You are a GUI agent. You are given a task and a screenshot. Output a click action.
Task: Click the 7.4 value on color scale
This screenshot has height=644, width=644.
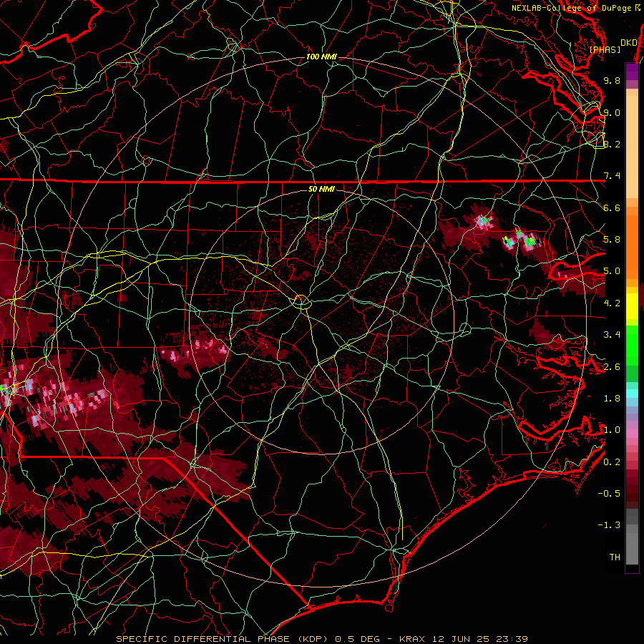[612, 176]
